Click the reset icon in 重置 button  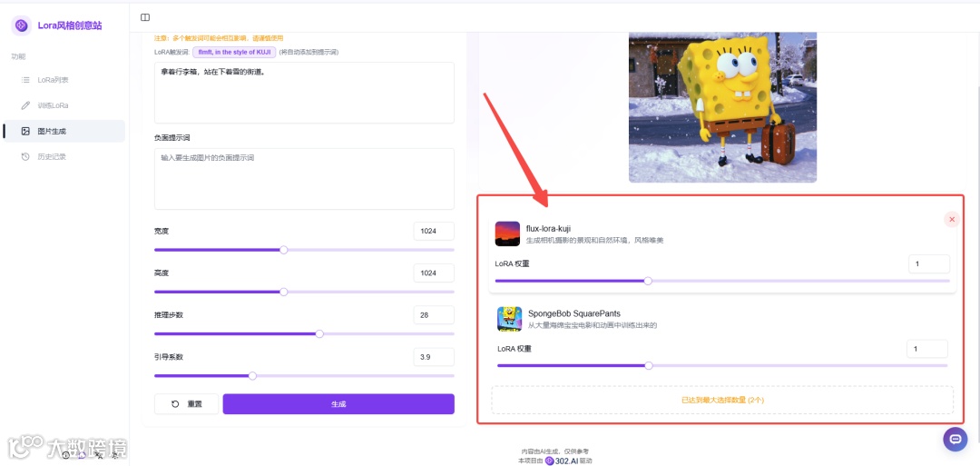click(176, 404)
